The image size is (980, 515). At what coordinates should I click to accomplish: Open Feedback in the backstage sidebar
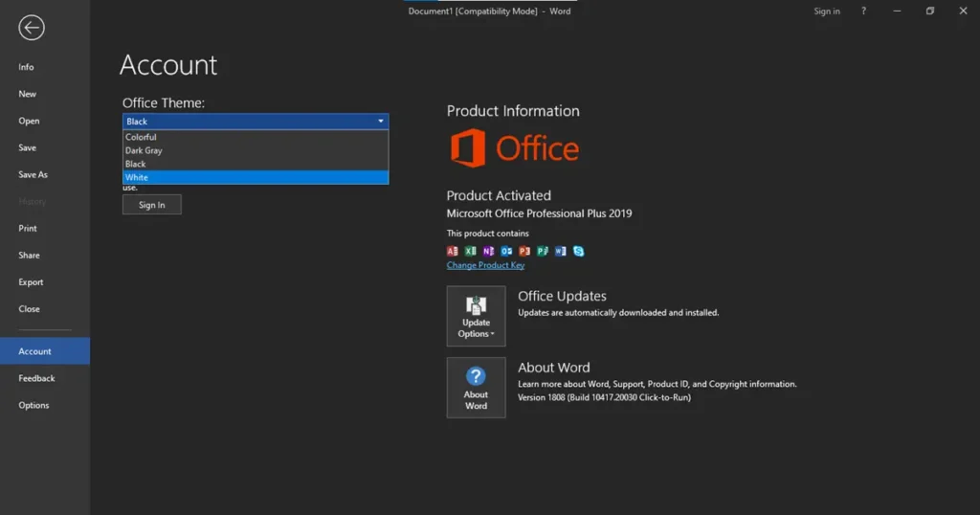[x=45, y=378]
